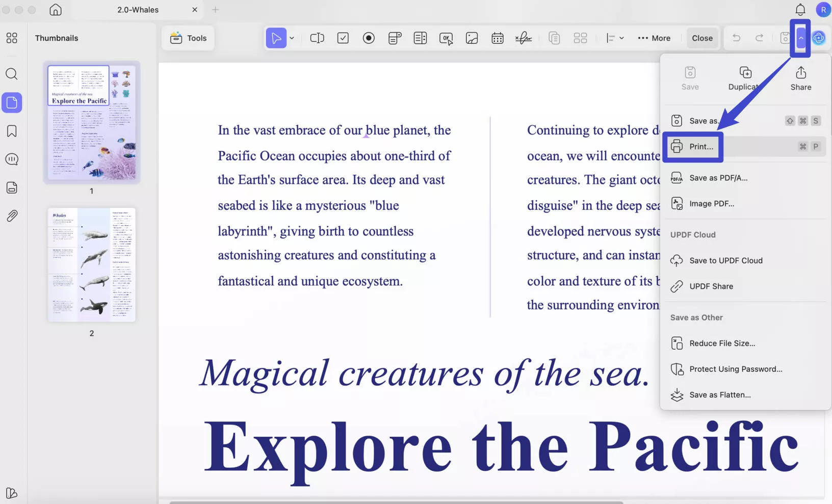Select the radio button form tool

369,38
